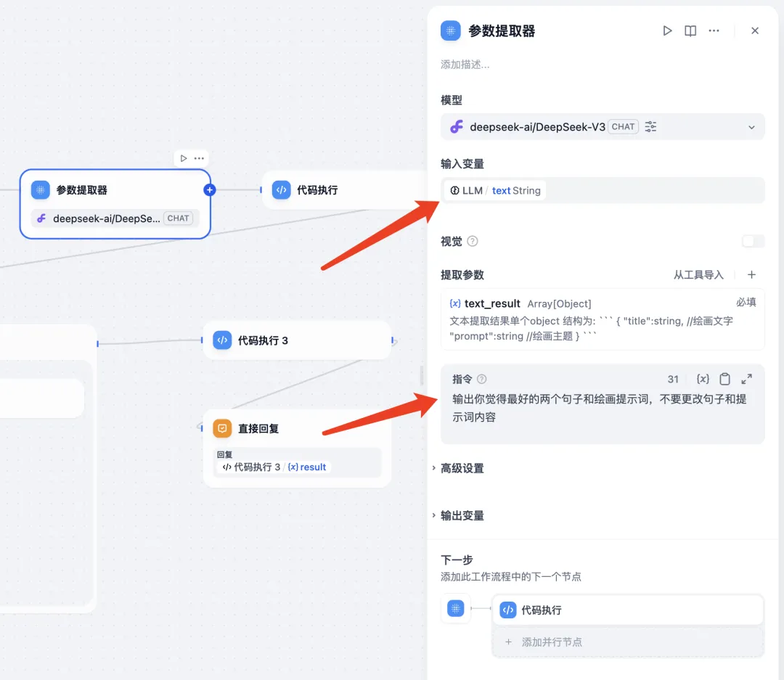
Task: Run the parameter extractor from panel header
Action: [667, 31]
